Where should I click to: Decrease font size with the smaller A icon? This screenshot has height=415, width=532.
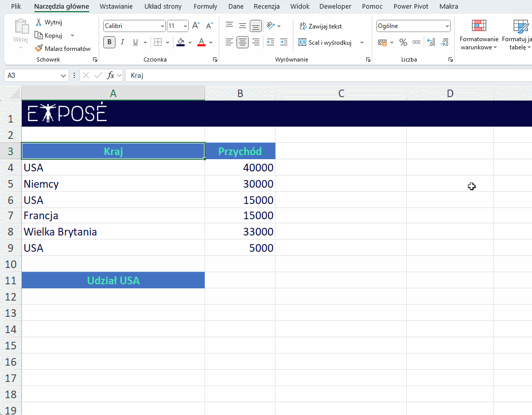[x=210, y=26]
